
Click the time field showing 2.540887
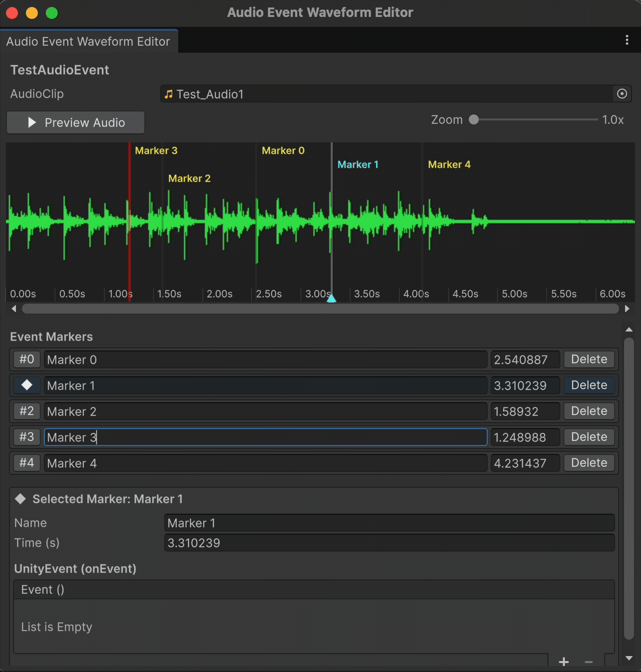[x=526, y=359]
